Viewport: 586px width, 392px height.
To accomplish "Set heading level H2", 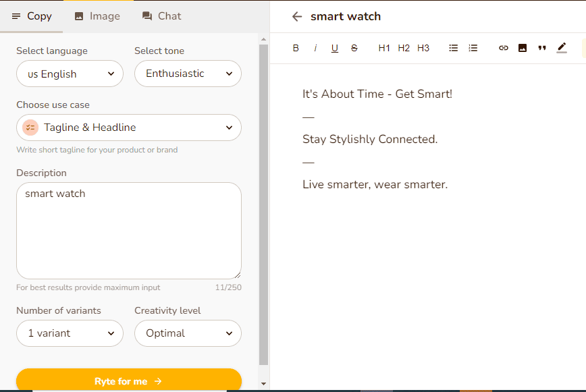I will (404, 48).
